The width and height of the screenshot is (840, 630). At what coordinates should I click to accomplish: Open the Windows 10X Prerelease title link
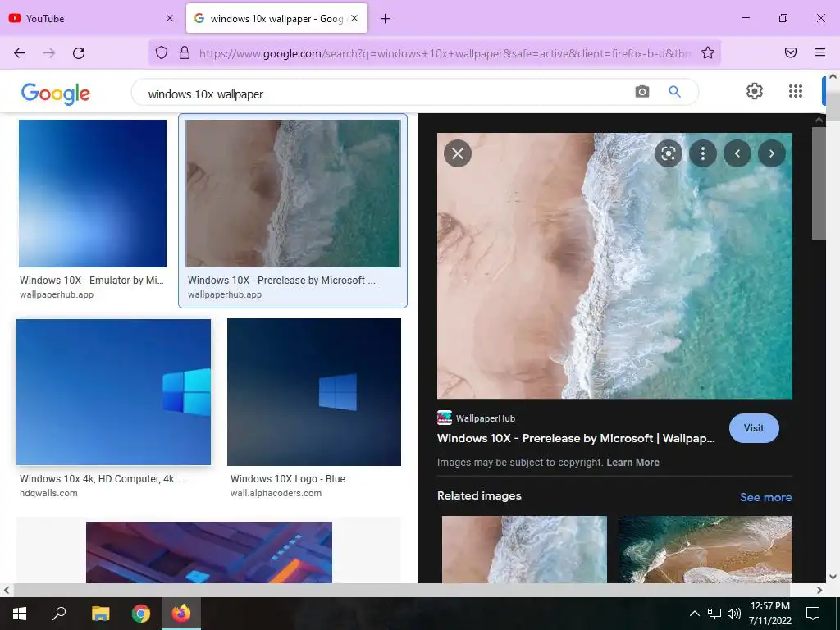tap(576, 438)
